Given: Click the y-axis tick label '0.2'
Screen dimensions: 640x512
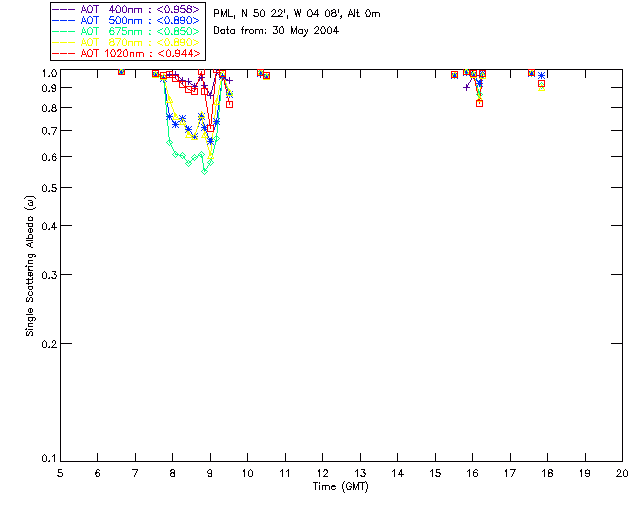Looking at the screenshot, I should [49, 344].
